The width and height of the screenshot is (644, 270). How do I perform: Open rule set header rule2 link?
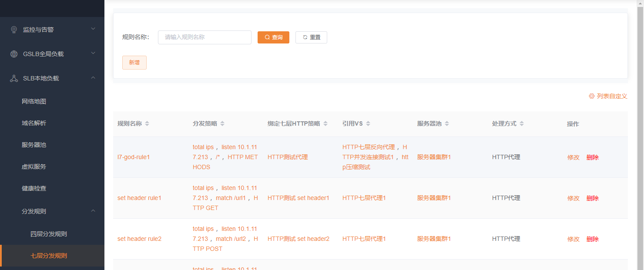139,239
